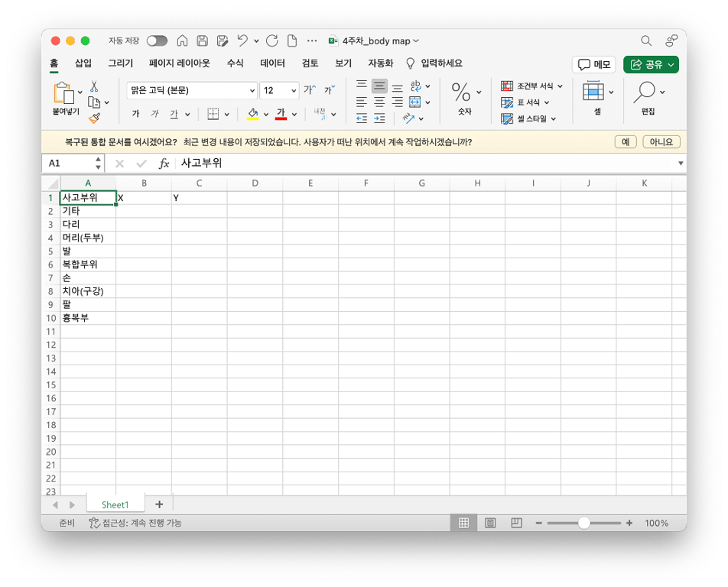Screen dimensions: 728x587
Task: Toggle middle vertical alignment
Action: (x=379, y=86)
